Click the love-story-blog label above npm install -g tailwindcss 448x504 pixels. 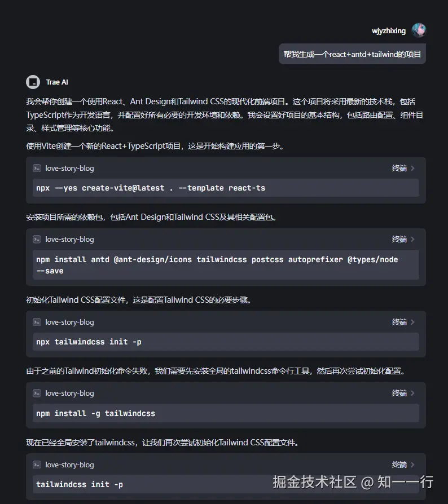69,393
